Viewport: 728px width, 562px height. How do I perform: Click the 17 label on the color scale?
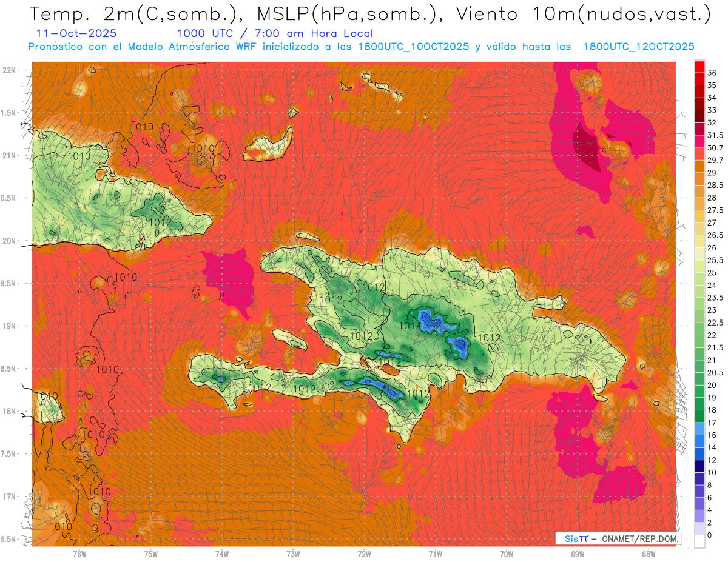(x=712, y=423)
